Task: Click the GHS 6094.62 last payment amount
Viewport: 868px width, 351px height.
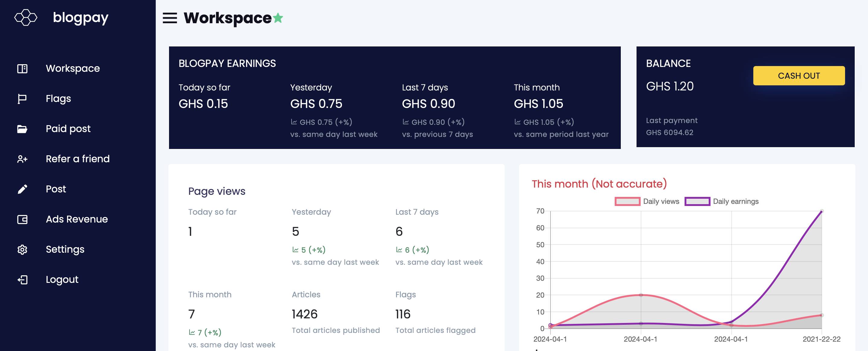Action: pyautogui.click(x=669, y=133)
